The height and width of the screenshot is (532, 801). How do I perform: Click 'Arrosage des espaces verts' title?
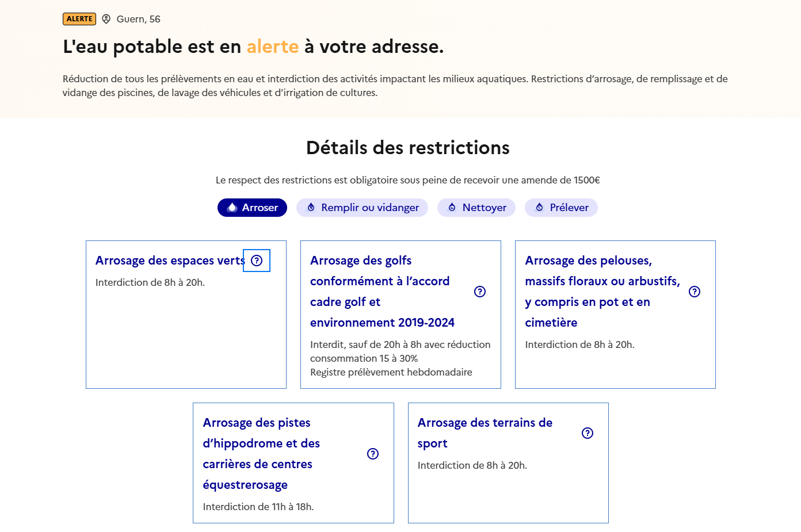pos(170,261)
